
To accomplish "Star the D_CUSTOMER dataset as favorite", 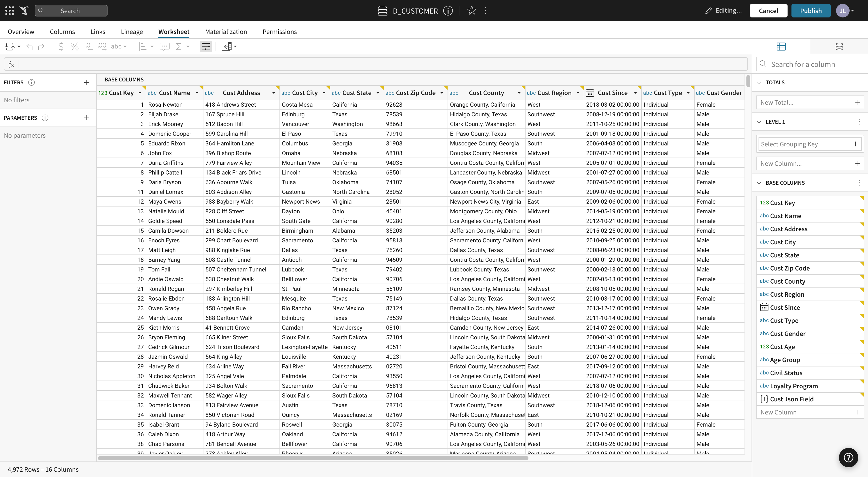I will tap(471, 11).
